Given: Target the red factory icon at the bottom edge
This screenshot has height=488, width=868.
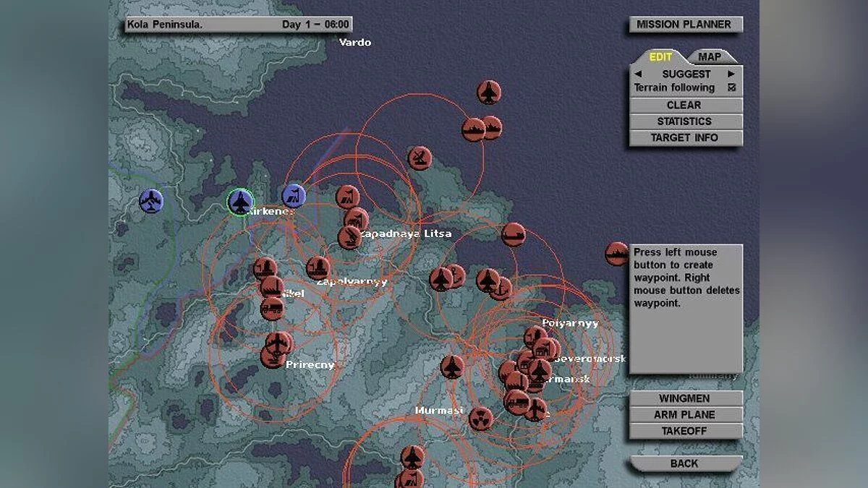Looking at the screenshot, I should tap(409, 479).
